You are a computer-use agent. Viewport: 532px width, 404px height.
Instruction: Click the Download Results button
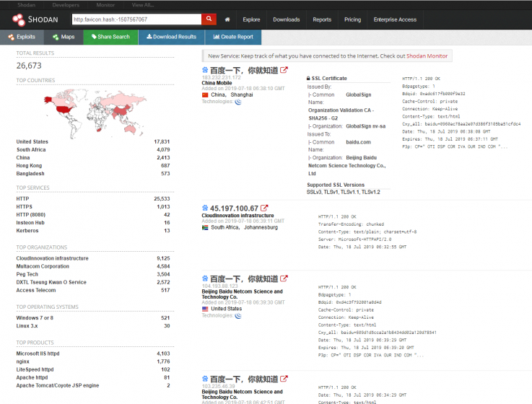tap(171, 37)
